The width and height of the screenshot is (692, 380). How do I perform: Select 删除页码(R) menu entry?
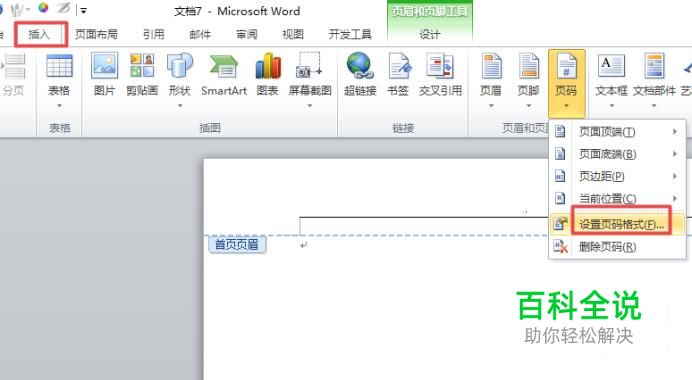tap(617, 247)
